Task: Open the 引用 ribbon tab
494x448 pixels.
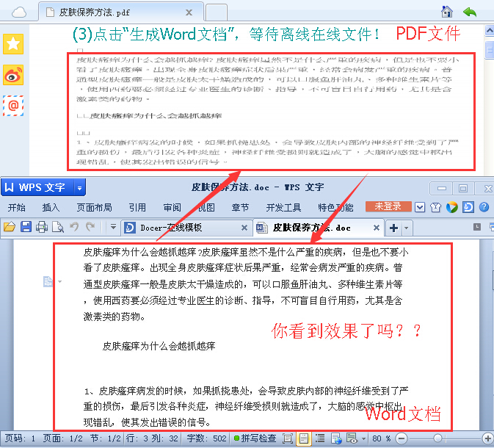Action: pos(137,207)
